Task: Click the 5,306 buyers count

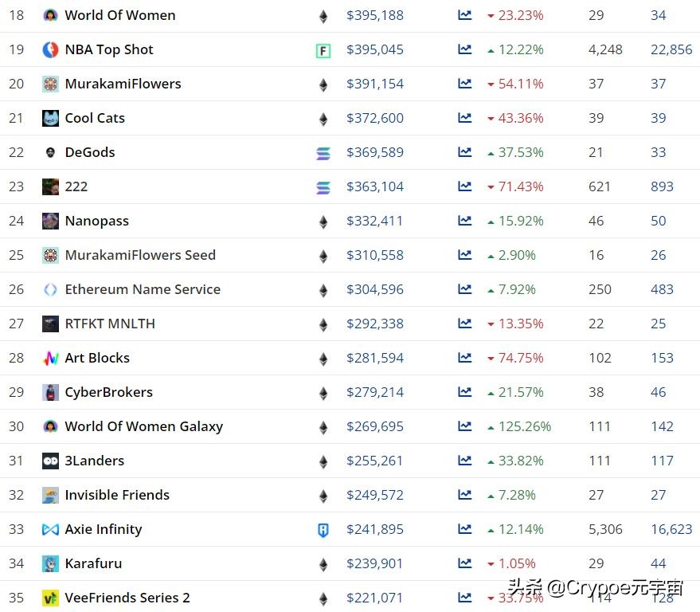Action: tap(605, 529)
